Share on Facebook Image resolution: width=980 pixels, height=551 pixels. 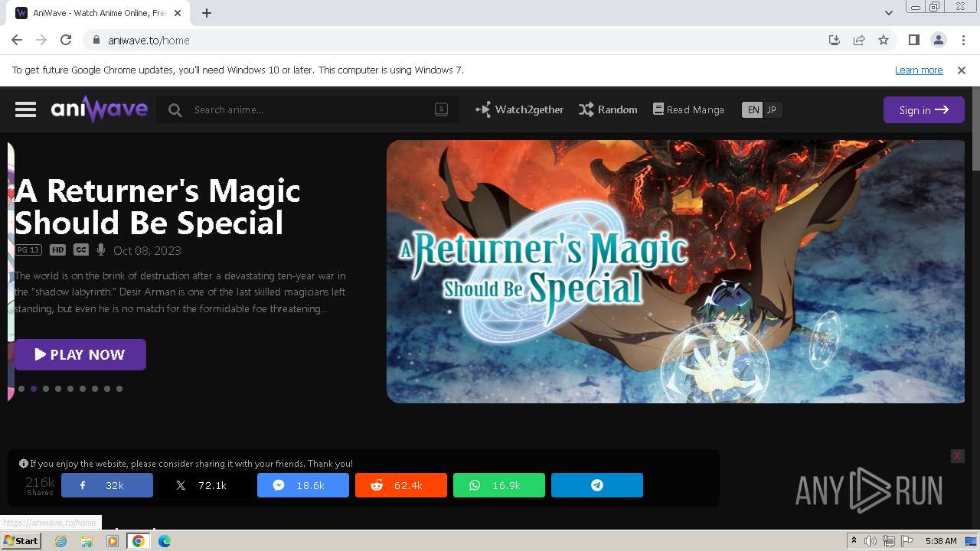(107, 485)
